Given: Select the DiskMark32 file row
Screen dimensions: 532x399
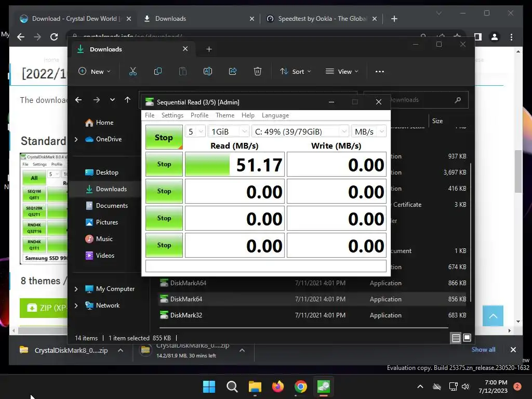Looking at the screenshot, I should click(312, 315).
